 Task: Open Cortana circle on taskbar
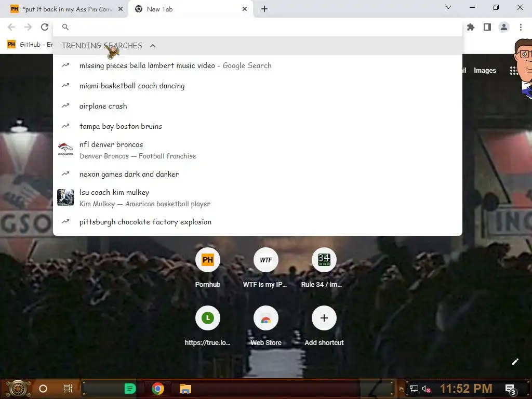pos(43,389)
